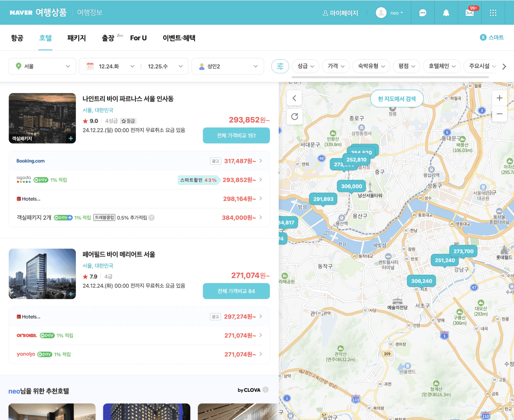
Task: Expand the 호텔체인 filter dropdown
Action: pyautogui.click(x=442, y=66)
